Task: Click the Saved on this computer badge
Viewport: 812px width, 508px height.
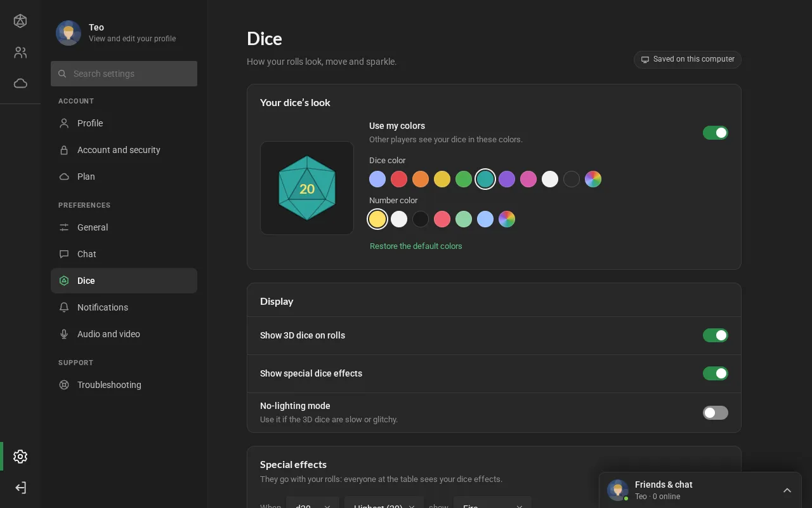Action: pyautogui.click(x=688, y=59)
